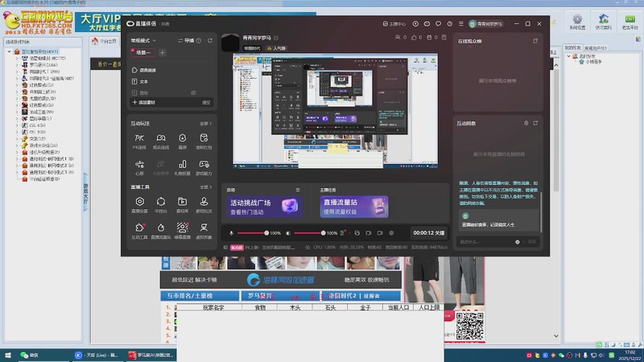Click the record camera icon in control bar

pyautogui.click(x=380, y=232)
